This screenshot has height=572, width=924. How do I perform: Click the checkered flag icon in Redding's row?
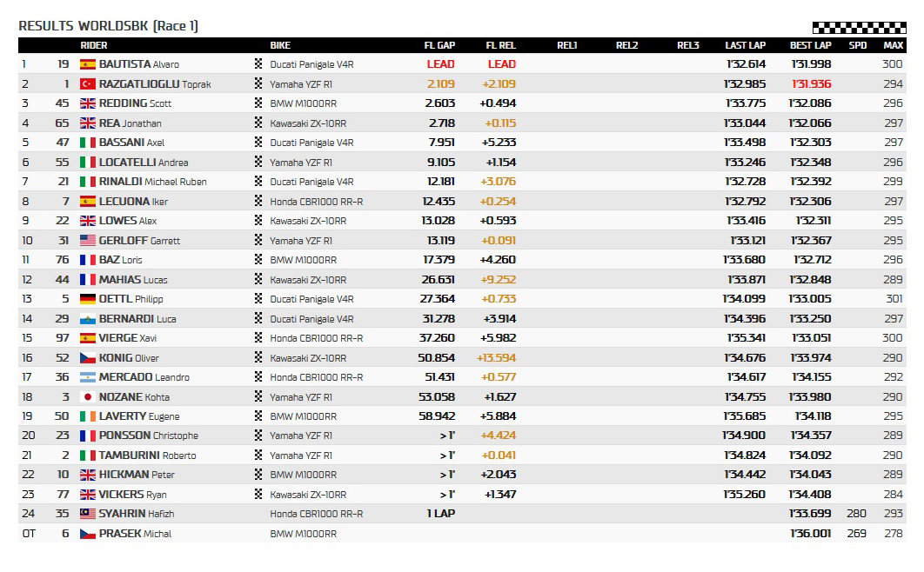[x=258, y=103]
